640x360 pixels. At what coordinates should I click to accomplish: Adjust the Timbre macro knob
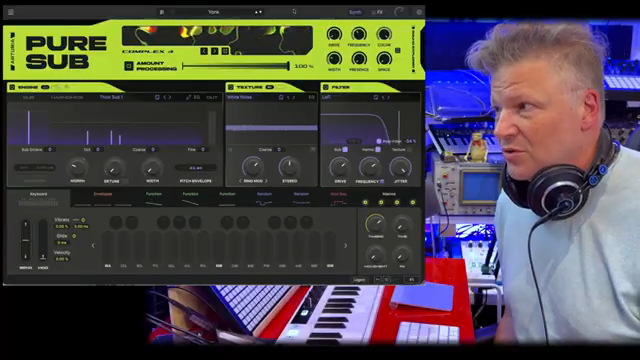point(376,224)
